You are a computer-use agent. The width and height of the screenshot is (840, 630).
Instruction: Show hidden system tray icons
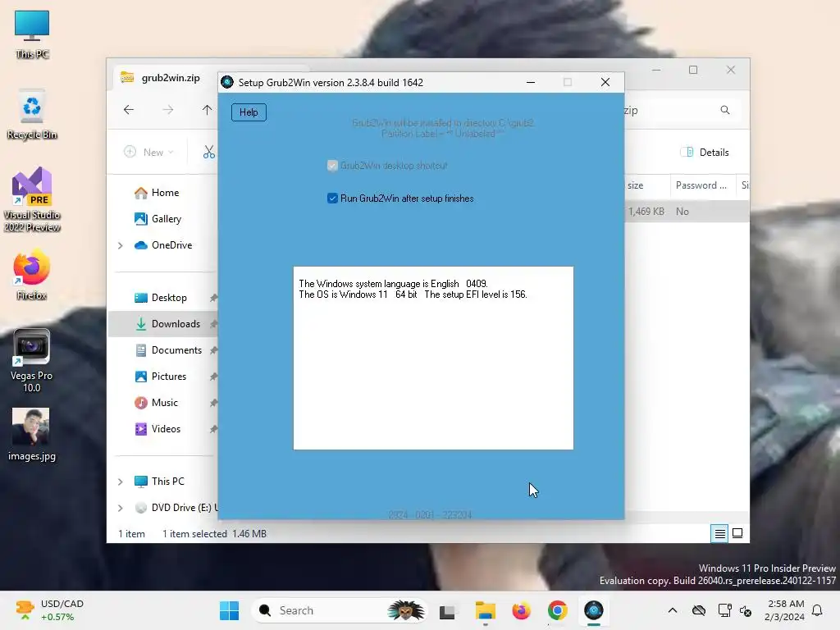click(673, 610)
